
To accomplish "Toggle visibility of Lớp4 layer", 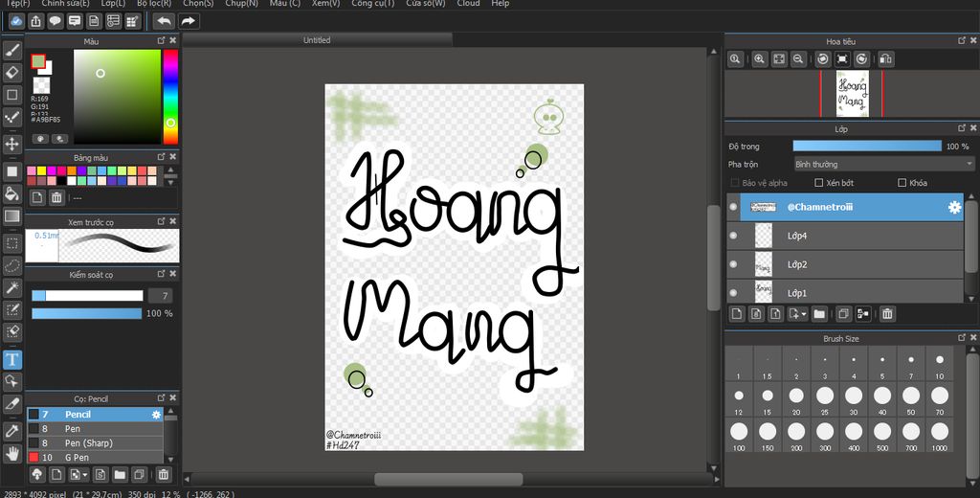I will pyautogui.click(x=733, y=236).
